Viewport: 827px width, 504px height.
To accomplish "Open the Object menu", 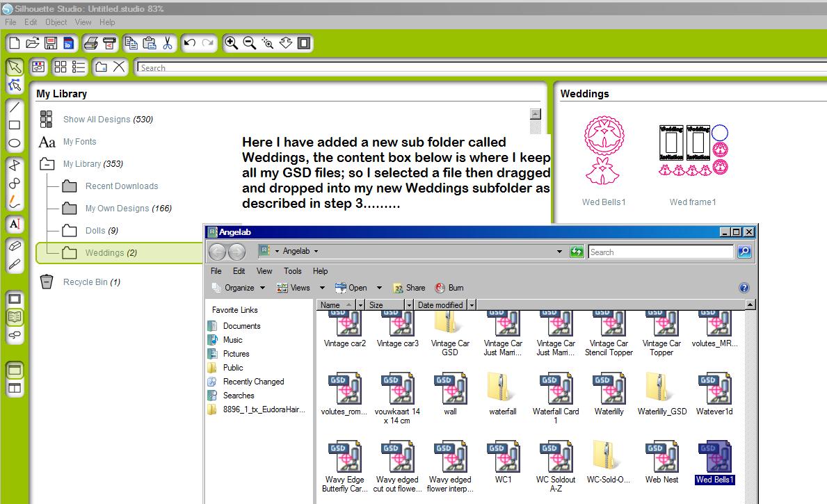I will [x=56, y=22].
